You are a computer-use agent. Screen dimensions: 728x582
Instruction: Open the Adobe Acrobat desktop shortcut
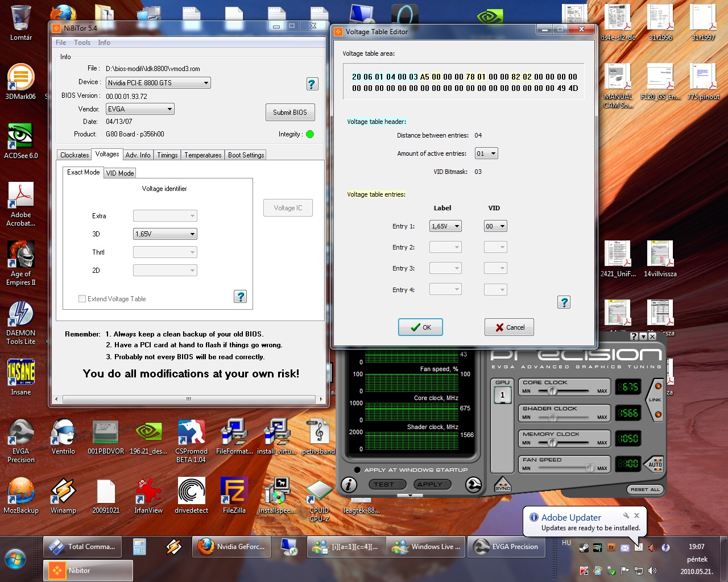(21, 204)
